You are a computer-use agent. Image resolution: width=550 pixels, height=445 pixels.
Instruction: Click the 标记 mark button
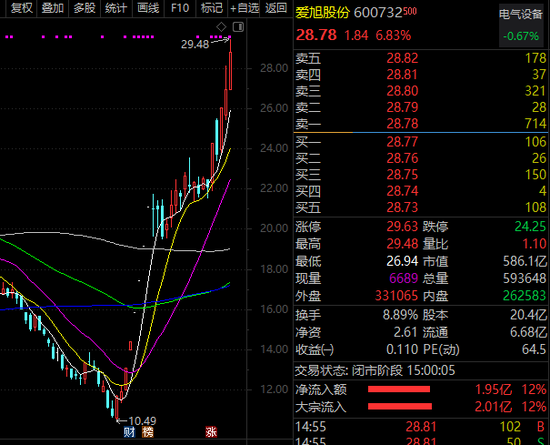pos(212,8)
